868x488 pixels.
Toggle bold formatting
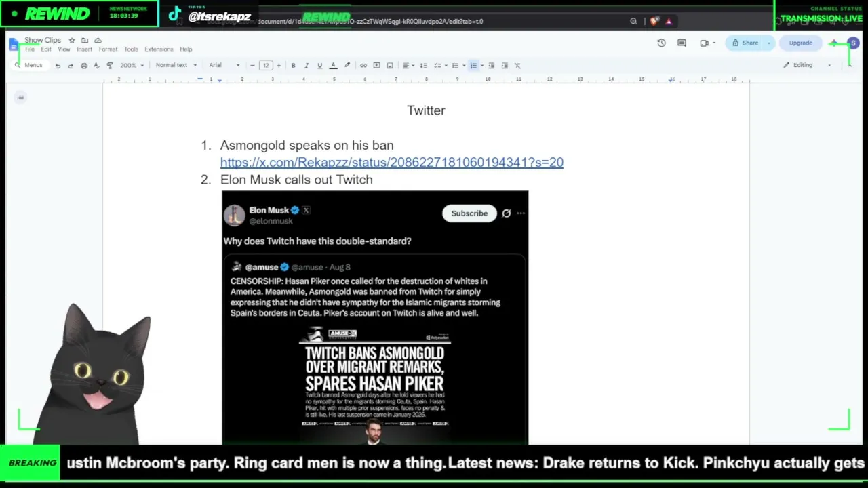click(x=293, y=66)
